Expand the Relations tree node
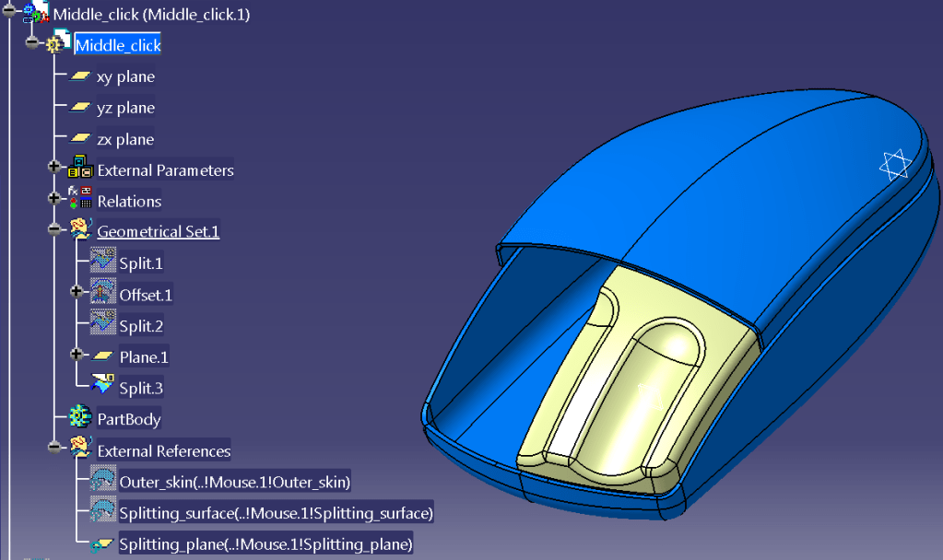This screenshot has width=943, height=560. 55,201
